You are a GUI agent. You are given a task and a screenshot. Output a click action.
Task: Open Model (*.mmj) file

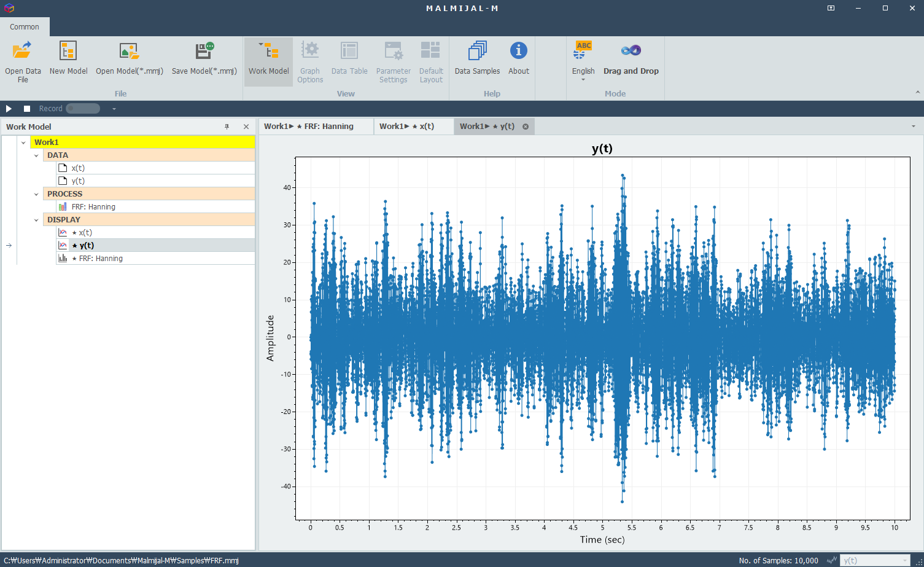(x=130, y=58)
